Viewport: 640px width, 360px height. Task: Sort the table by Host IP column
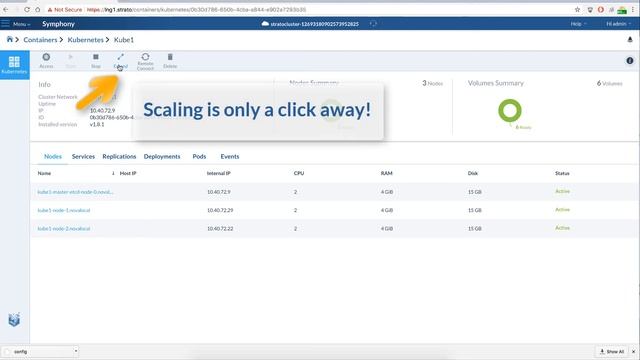pos(128,173)
